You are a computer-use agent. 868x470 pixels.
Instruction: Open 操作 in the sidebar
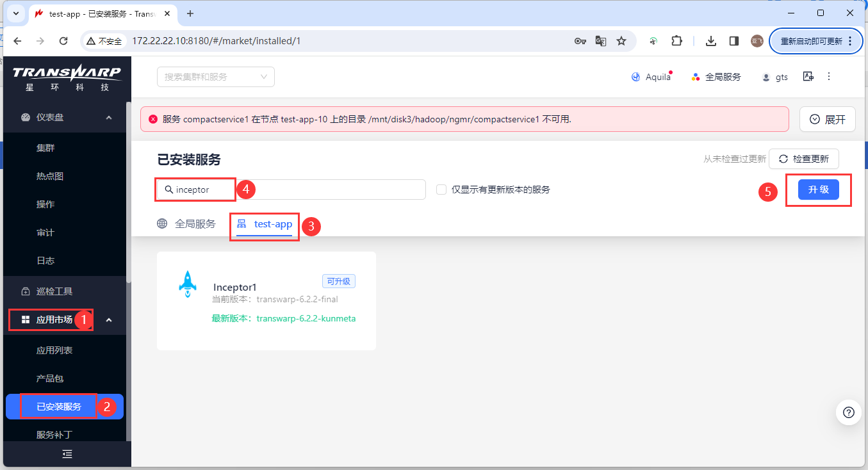(x=45, y=204)
